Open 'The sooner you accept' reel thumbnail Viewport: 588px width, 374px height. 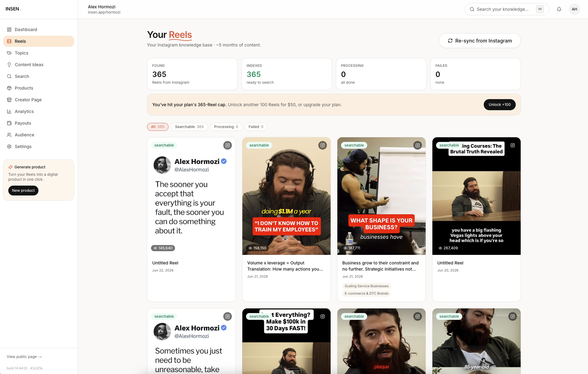point(191,196)
